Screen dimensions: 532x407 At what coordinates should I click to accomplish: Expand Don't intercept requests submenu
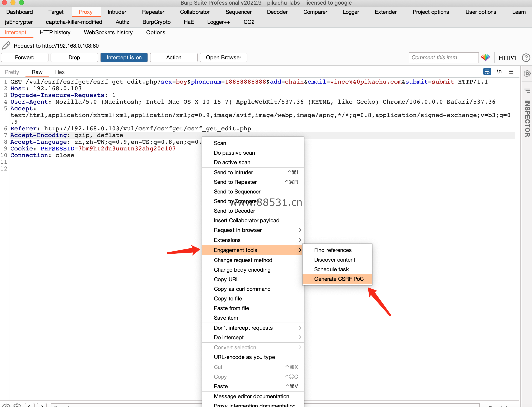click(253, 328)
